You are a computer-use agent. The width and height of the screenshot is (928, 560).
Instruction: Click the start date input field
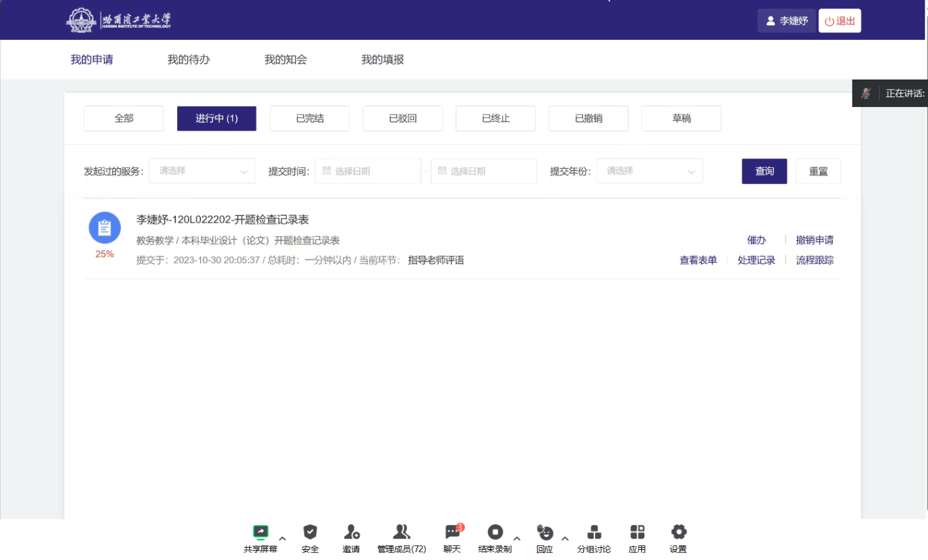[x=368, y=171]
